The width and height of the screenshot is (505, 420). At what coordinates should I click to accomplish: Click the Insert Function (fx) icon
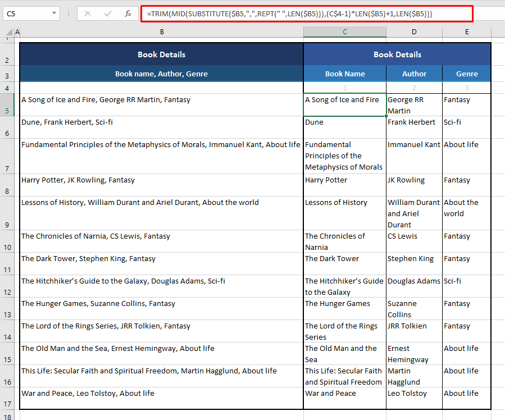[x=128, y=12]
